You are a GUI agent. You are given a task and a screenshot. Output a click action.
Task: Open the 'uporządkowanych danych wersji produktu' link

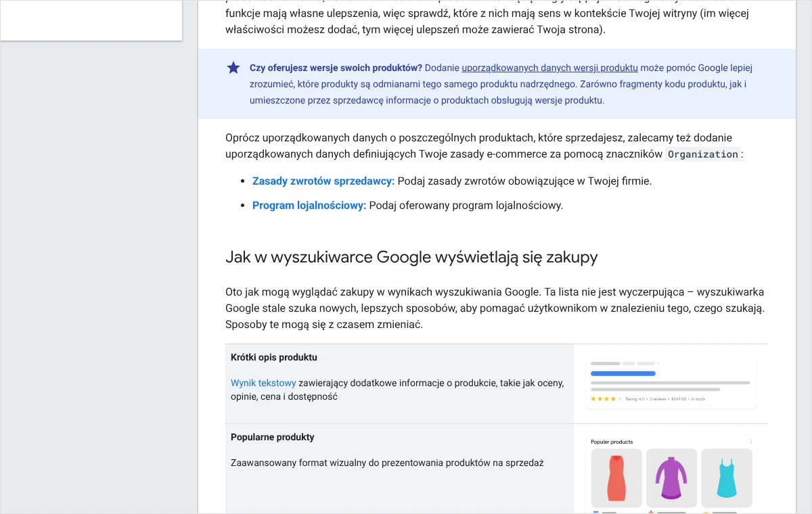tap(549, 68)
